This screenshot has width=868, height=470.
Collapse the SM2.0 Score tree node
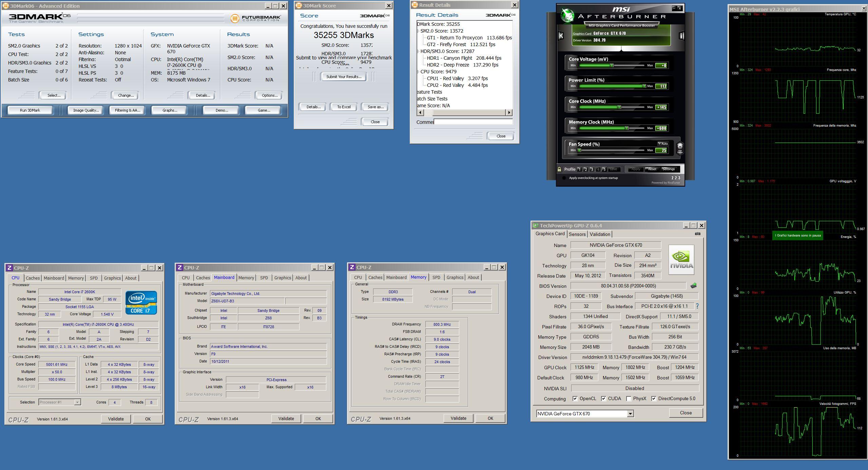click(418, 31)
